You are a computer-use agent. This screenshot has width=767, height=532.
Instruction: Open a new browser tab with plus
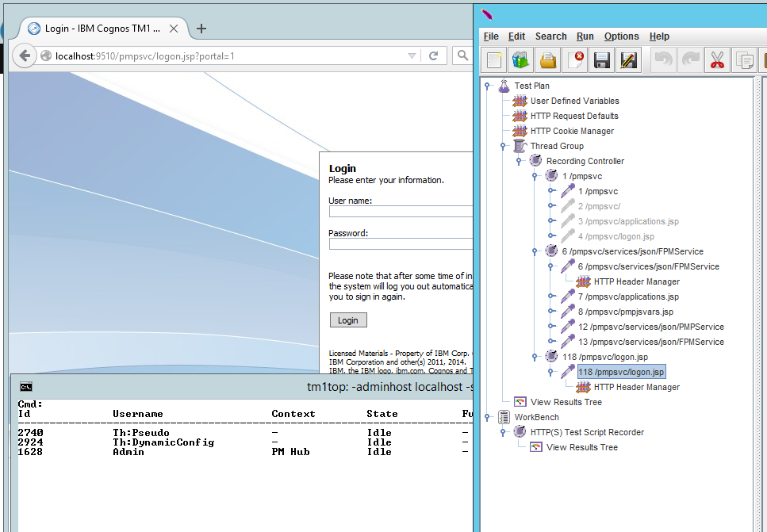201,29
